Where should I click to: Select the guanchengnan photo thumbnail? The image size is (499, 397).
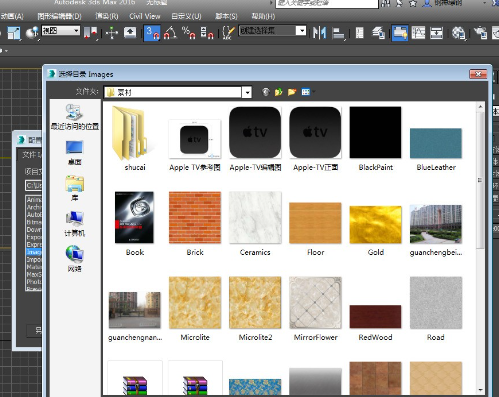tap(135, 316)
